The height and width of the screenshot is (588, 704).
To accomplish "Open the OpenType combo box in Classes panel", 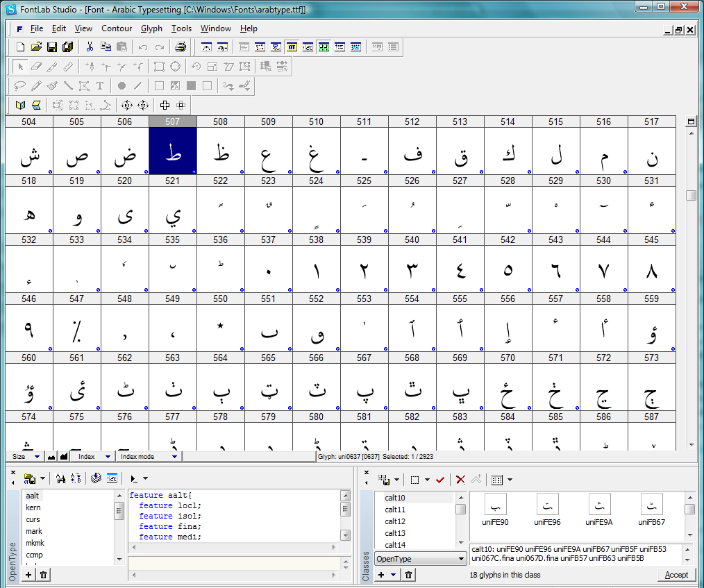I will [x=421, y=559].
